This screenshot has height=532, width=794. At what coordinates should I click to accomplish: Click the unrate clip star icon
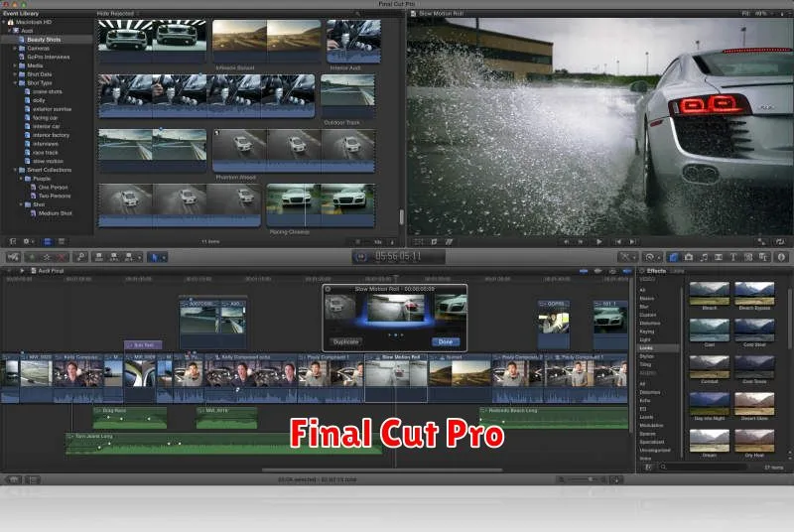[x=46, y=257]
